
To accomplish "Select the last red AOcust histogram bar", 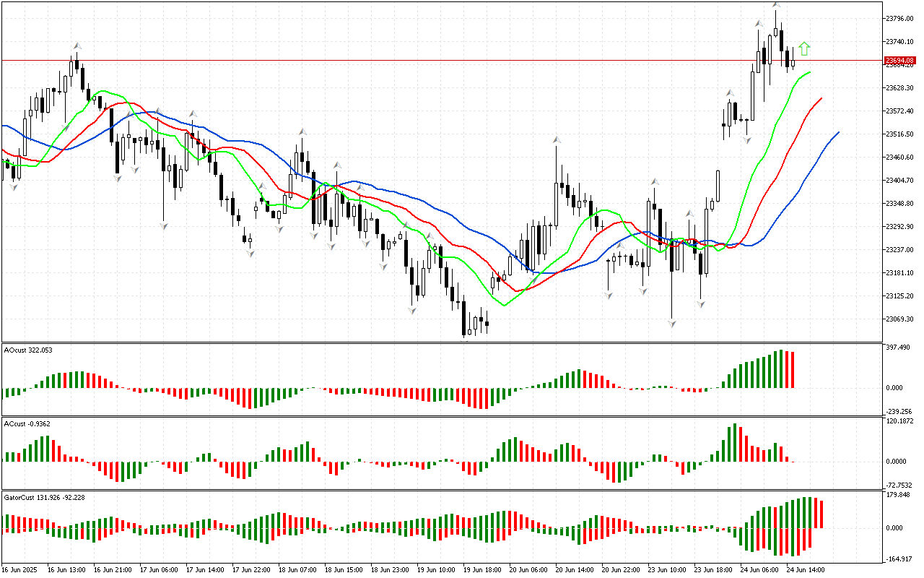I will point(793,370).
